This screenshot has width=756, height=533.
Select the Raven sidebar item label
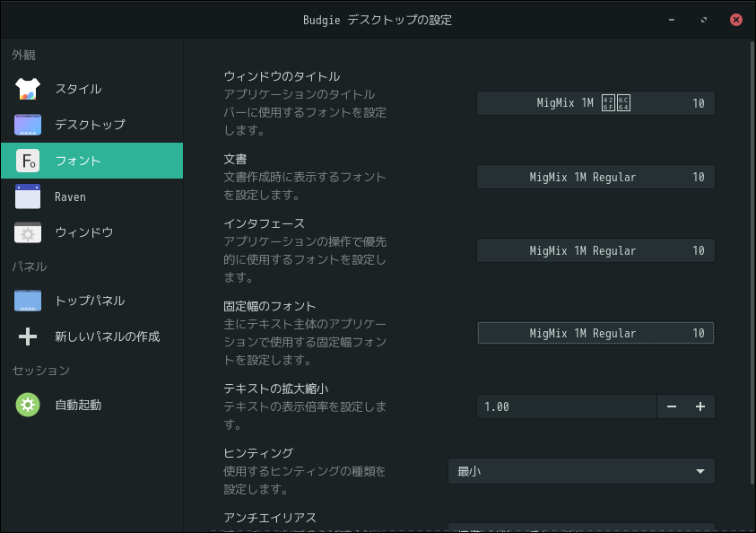click(x=70, y=197)
